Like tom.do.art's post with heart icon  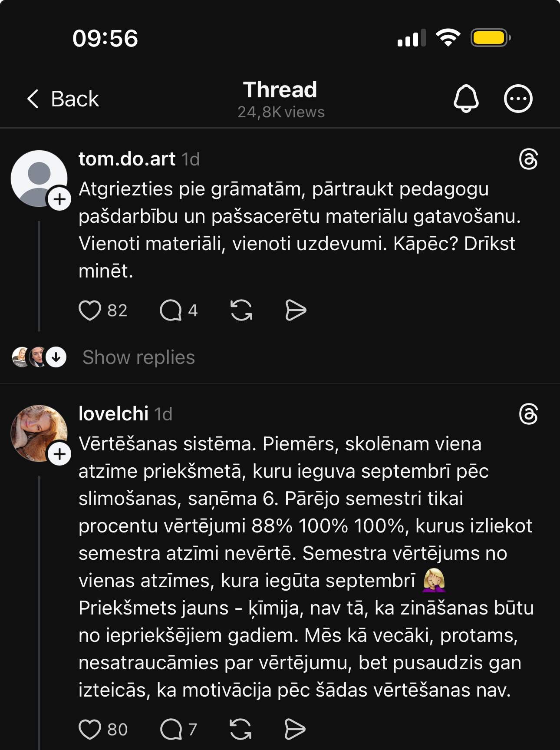coord(90,311)
